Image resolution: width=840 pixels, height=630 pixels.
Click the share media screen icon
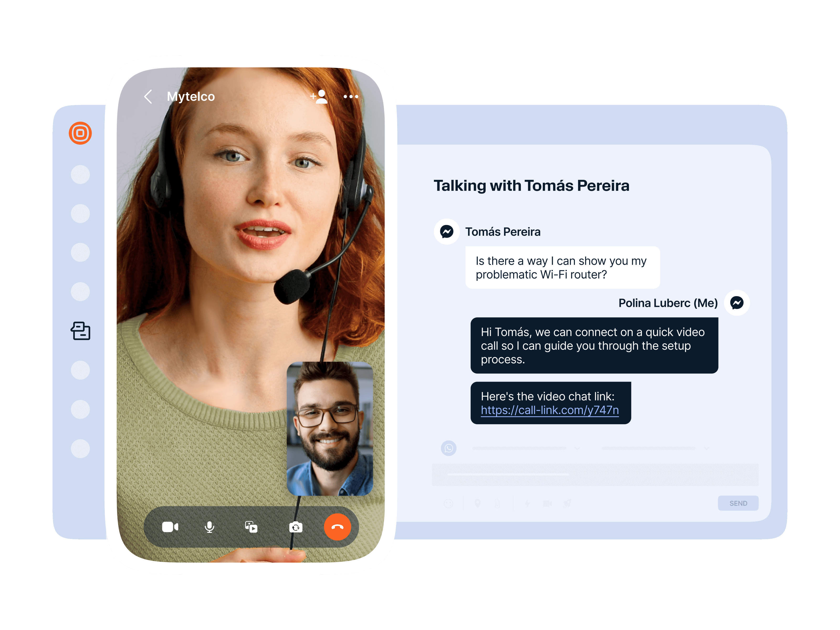tap(251, 527)
